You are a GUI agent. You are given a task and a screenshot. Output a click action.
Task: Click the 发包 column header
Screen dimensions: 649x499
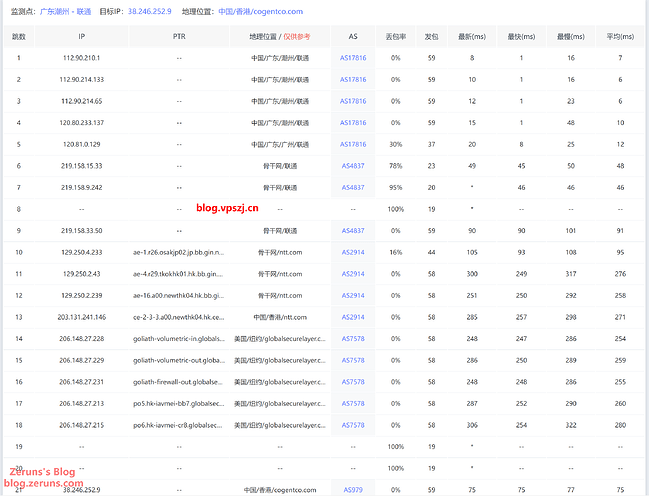(x=431, y=36)
